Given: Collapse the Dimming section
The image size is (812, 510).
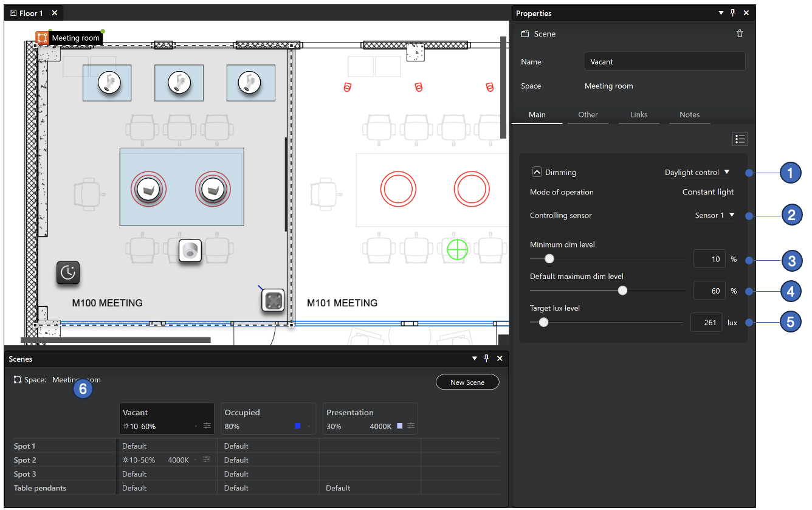Looking at the screenshot, I should (537, 172).
